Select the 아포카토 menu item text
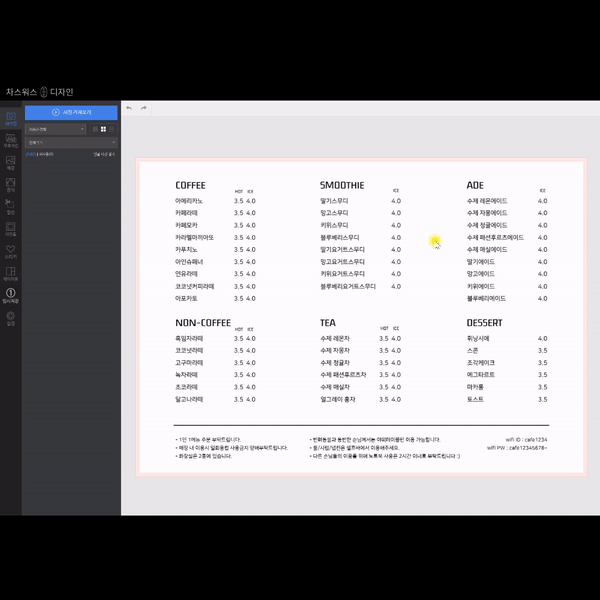The image size is (600, 600). coord(186,298)
